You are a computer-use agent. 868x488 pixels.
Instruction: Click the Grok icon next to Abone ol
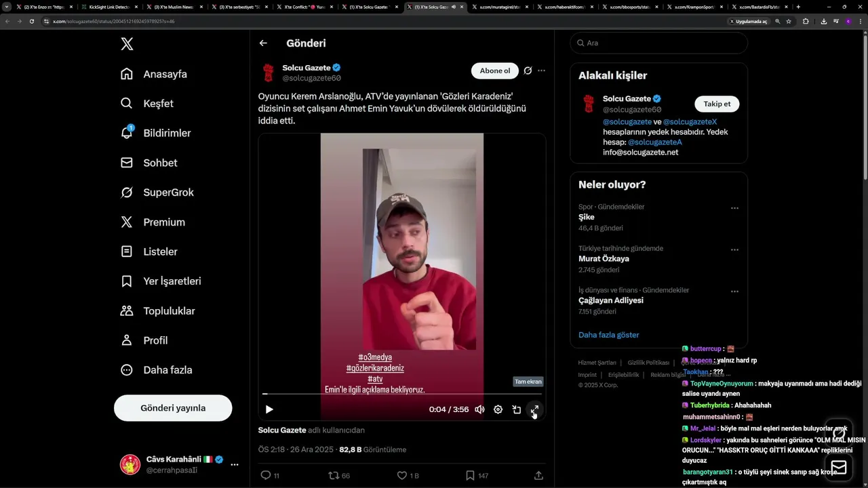point(528,70)
